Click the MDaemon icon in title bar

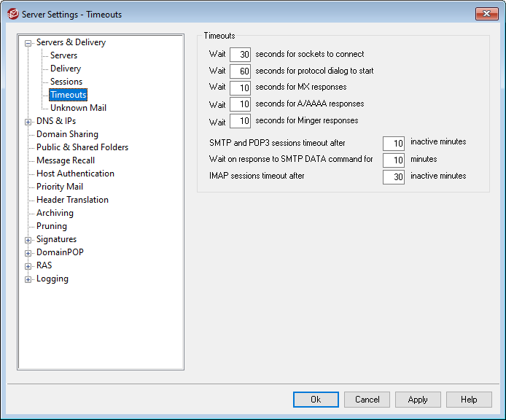(12, 14)
